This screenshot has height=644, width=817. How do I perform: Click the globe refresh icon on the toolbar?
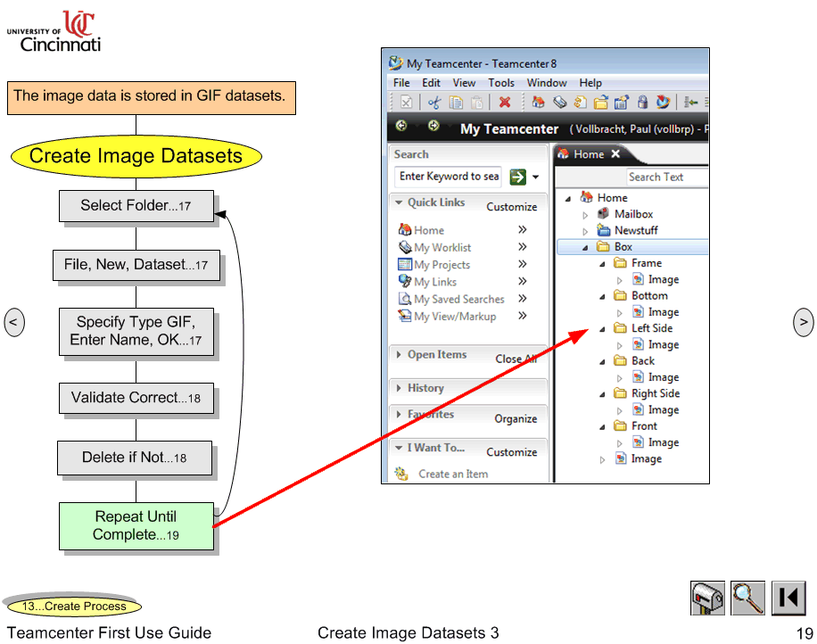click(x=663, y=102)
